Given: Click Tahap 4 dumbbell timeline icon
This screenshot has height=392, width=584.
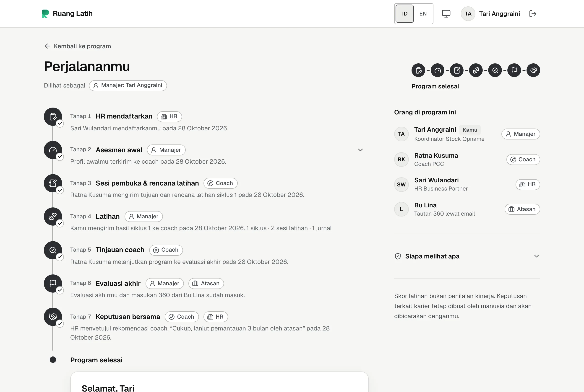Looking at the screenshot, I should (53, 217).
